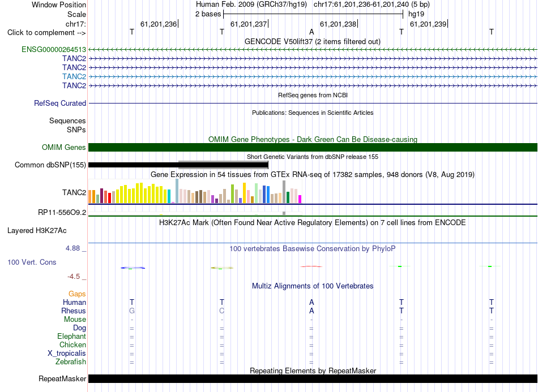
Task: Click the Window Position label
Action: click(x=59, y=5)
